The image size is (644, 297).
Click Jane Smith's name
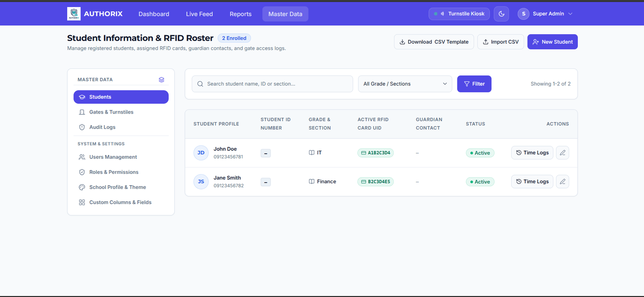227,178
